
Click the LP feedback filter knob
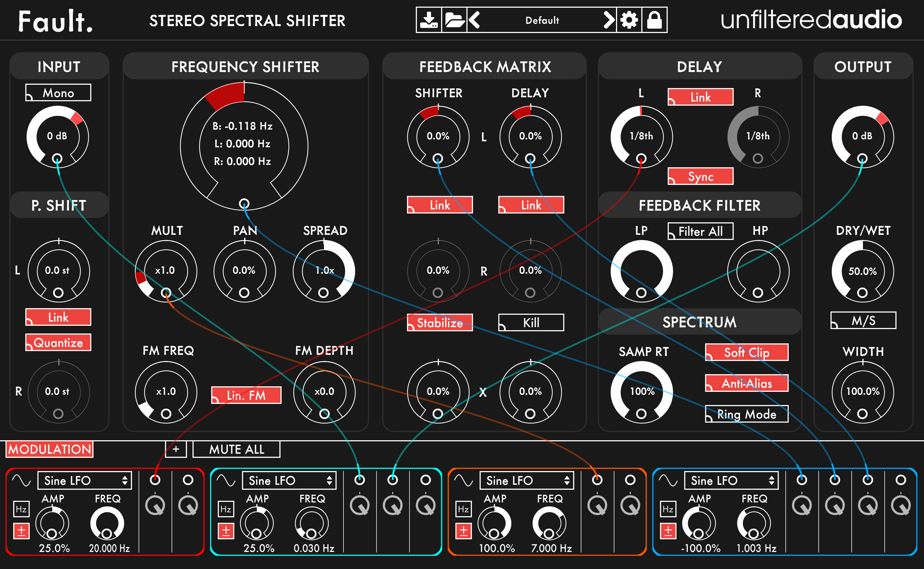tap(642, 271)
